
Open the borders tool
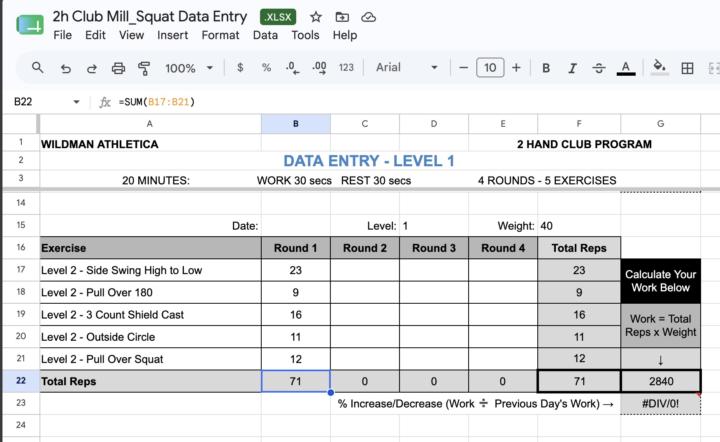tap(687, 68)
